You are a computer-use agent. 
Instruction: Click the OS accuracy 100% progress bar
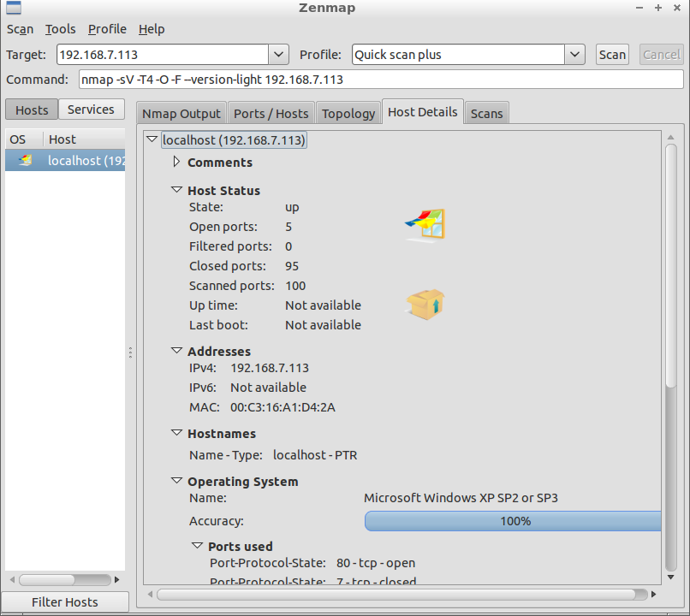(513, 521)
